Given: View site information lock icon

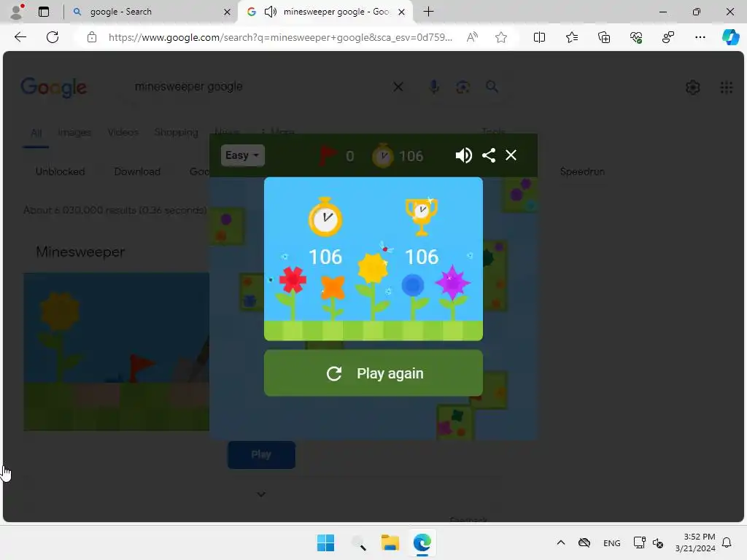Looking at the screenshot, I should [x=92, y=37].
